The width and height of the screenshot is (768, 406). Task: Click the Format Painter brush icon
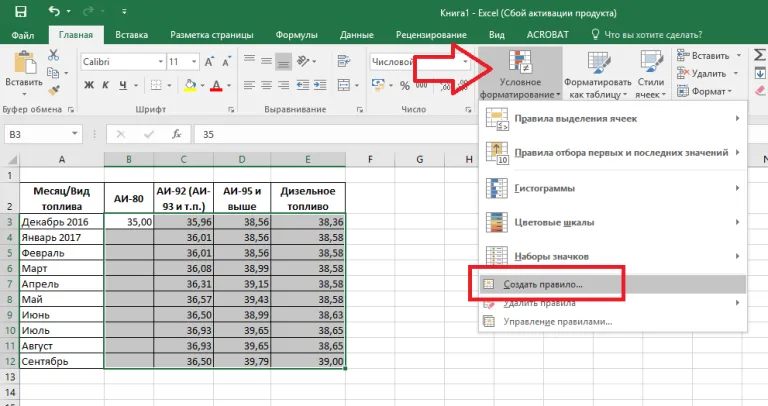pyautogui.click(x=53, y=90)
